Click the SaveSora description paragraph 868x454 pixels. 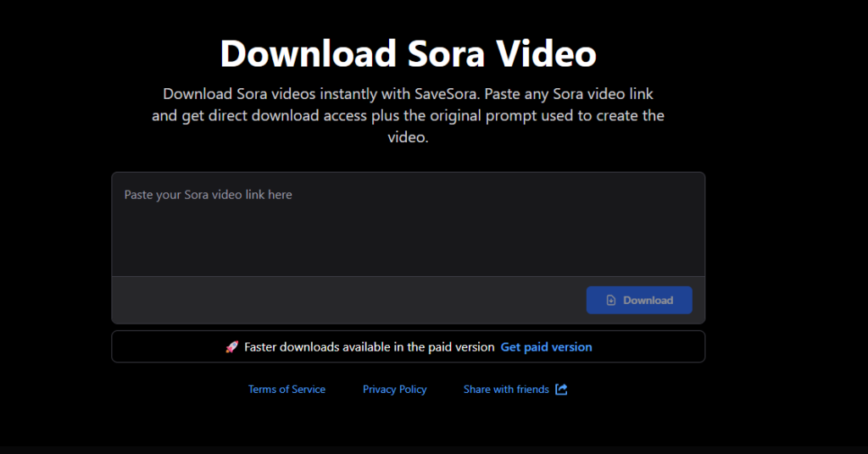(x=408, y=115)
